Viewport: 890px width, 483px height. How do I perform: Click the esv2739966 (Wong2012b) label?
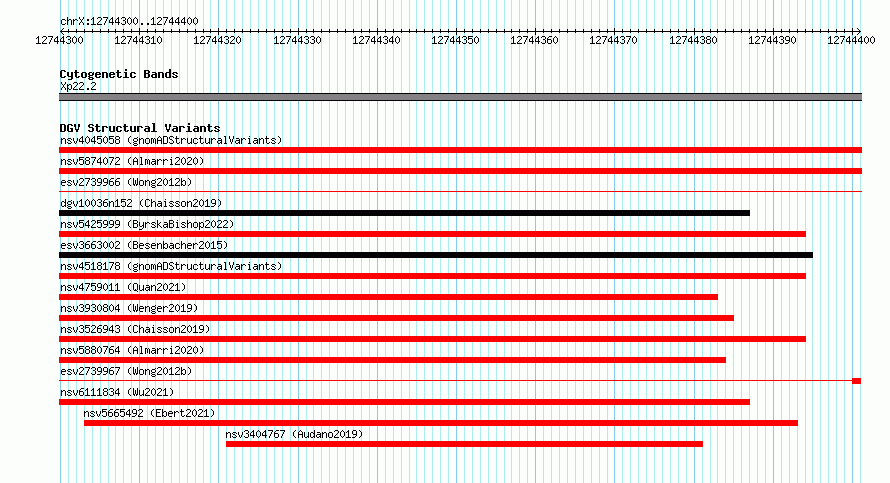[x=126, y=182]
